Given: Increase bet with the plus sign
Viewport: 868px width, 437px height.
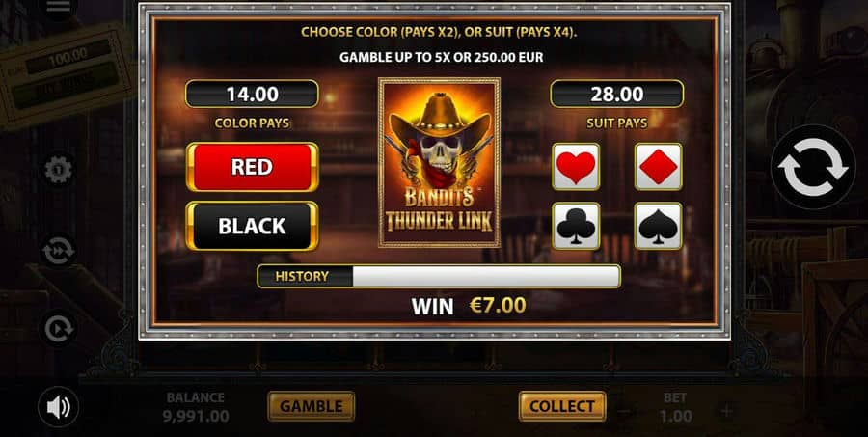Looking at the screenshot, I should coord(727,412).
